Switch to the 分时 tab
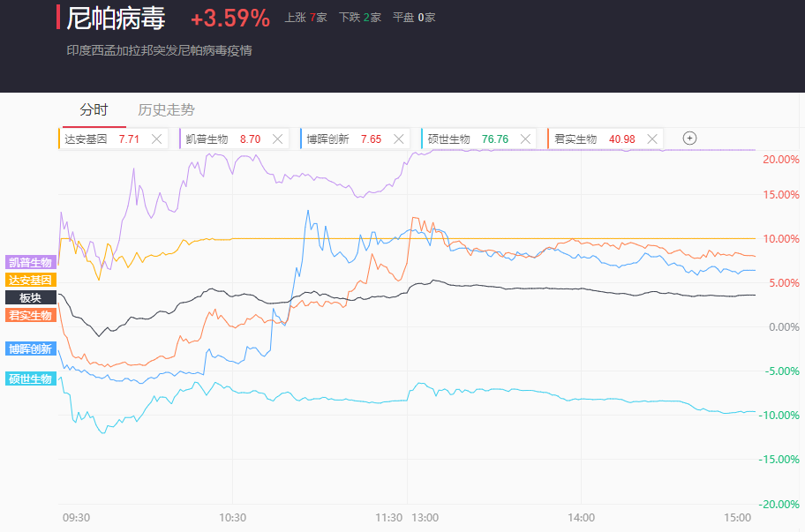Image resolution: width=805 pixels, height=532 pixels. point(94,110)
